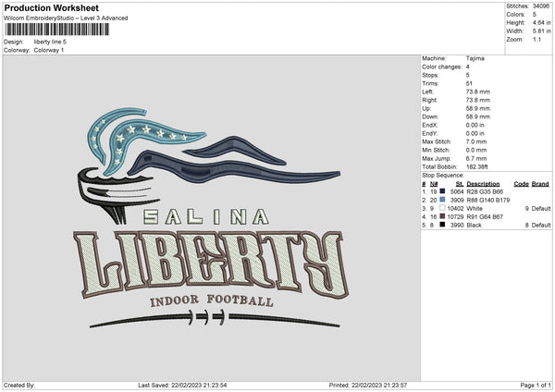Click the Left value '73.8 mm'
This screenshot has width=555, height=392.
click(478, 92)
